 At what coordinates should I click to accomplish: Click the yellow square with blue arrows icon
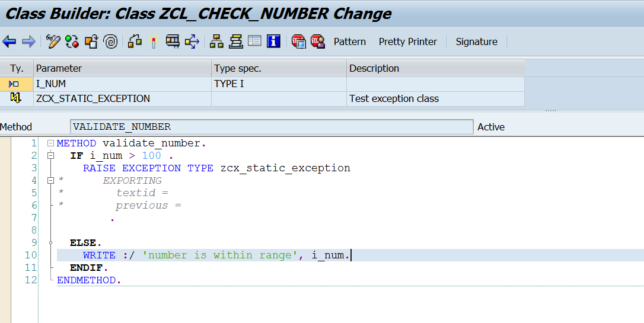pos(192,41)
